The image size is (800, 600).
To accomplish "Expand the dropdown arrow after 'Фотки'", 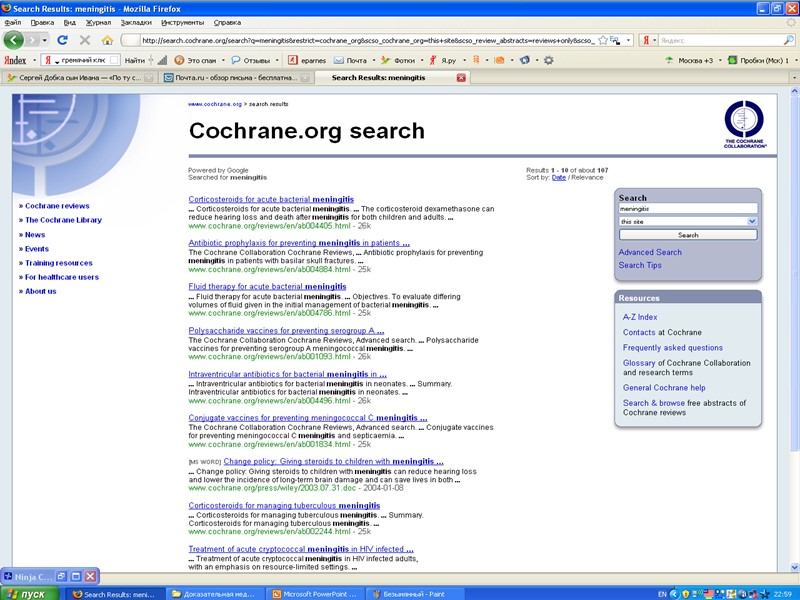I will click(x=421, y=60).
